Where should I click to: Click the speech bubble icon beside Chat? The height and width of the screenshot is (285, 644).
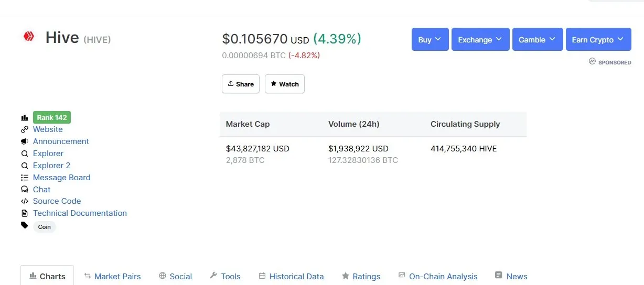pyautogui.click(x=24, y=190)
